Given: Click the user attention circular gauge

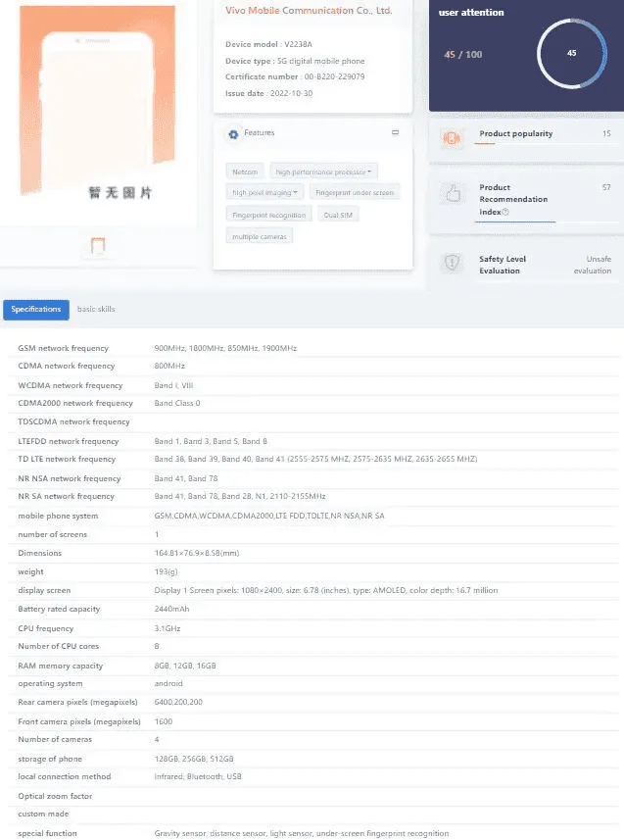Looking at the screenshot, I should coord(571,53).
